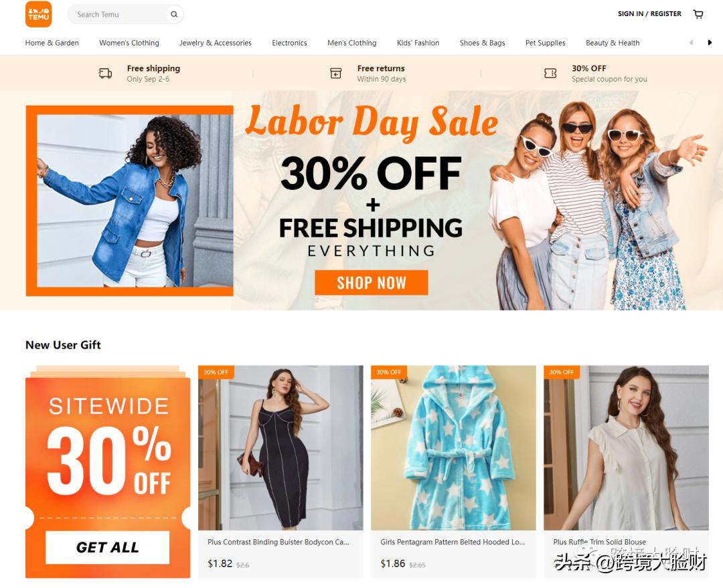Click the free shipping truck icon
Screen dimensions: 723x588
(x=105, y=73)
